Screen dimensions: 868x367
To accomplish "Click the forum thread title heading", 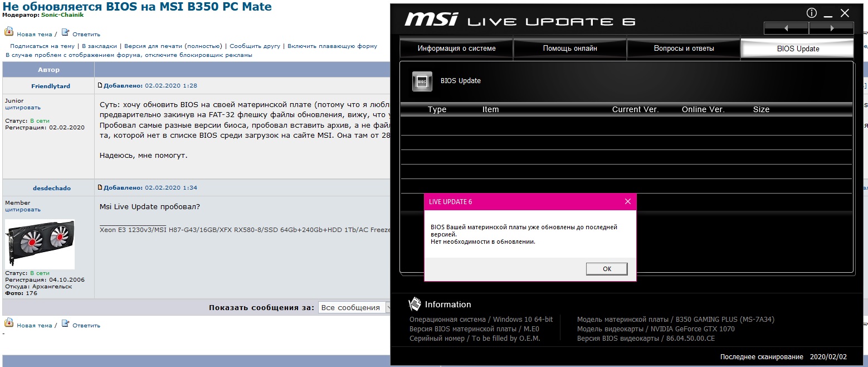I will [x=137, y=7].
